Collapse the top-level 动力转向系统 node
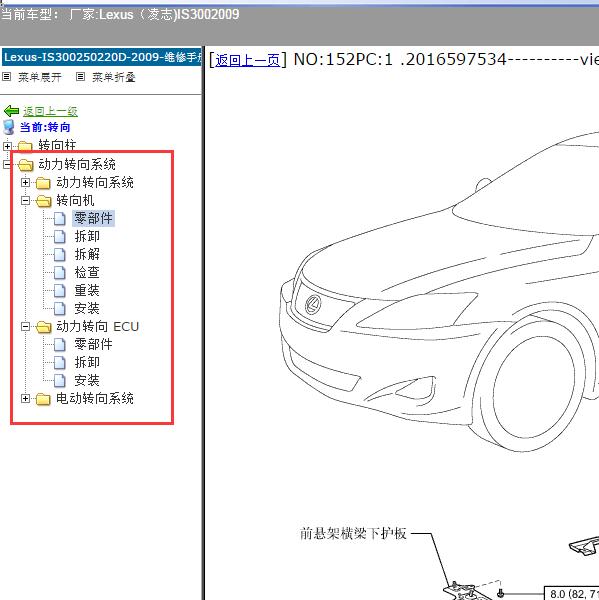Image resolution: width=599 pixels, height=600 pixels. click(x=7, y=165)
